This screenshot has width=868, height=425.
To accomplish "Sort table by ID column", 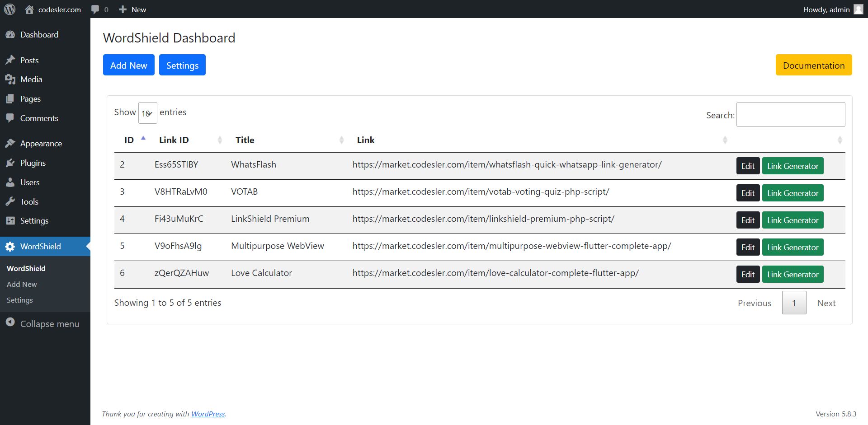I will [129, 140].
